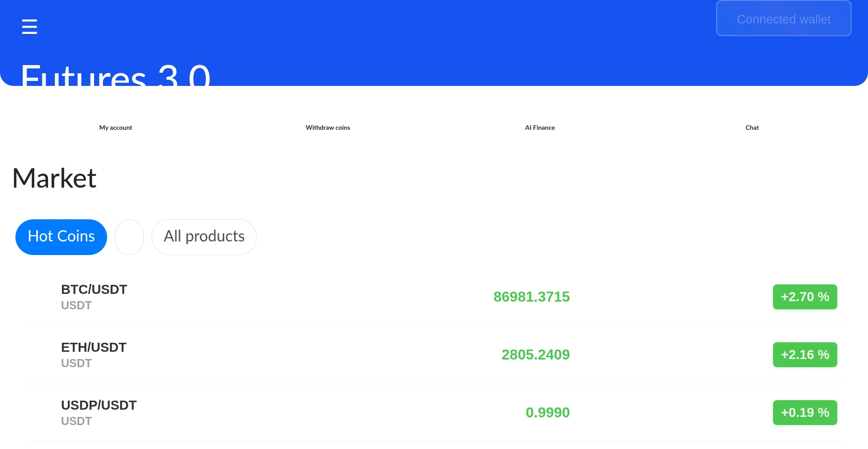
Task: Open AI Finance section
Action: [x=540, y=128]
